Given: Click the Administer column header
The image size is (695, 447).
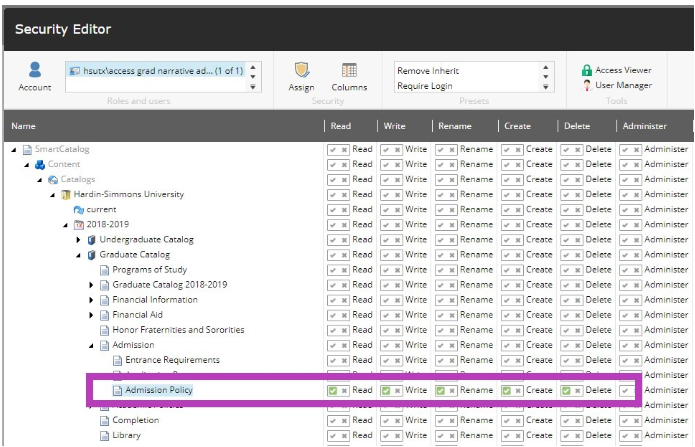Looking at the screenshot, I should [x=644, y=126].
